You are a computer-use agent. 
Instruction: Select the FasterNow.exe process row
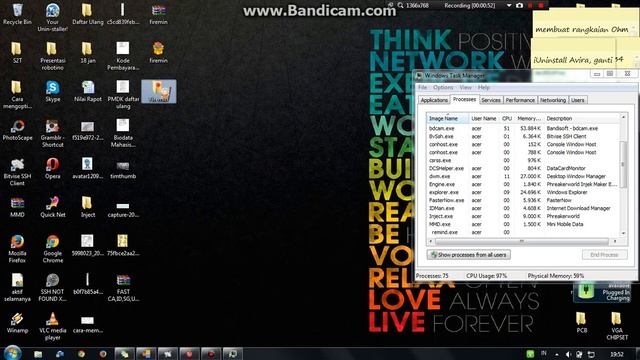(523, 200)
